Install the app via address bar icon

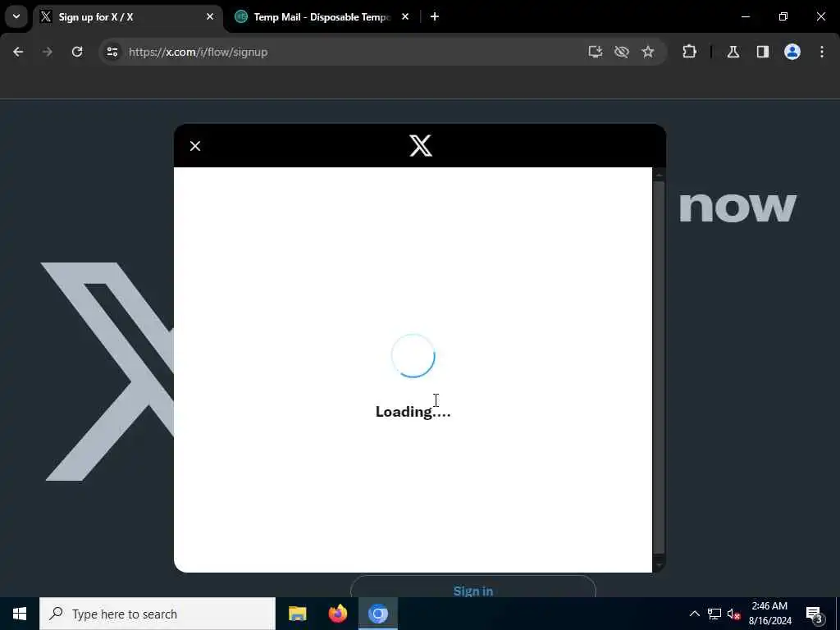pos(596,52)
